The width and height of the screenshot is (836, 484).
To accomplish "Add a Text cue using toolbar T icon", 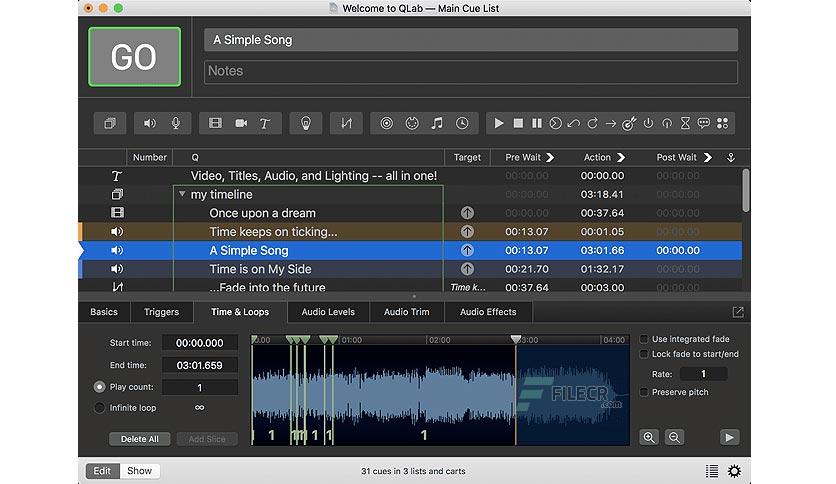I will (265, 124).
